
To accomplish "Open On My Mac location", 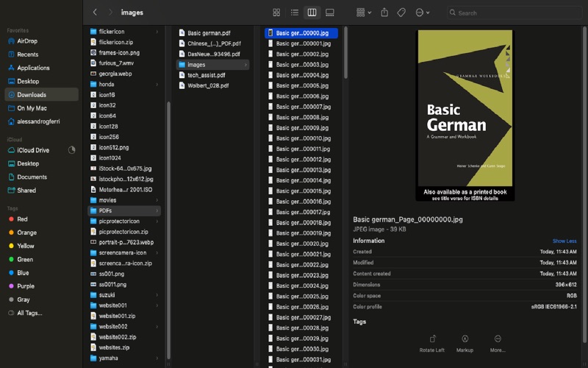I will pos(41,108).
